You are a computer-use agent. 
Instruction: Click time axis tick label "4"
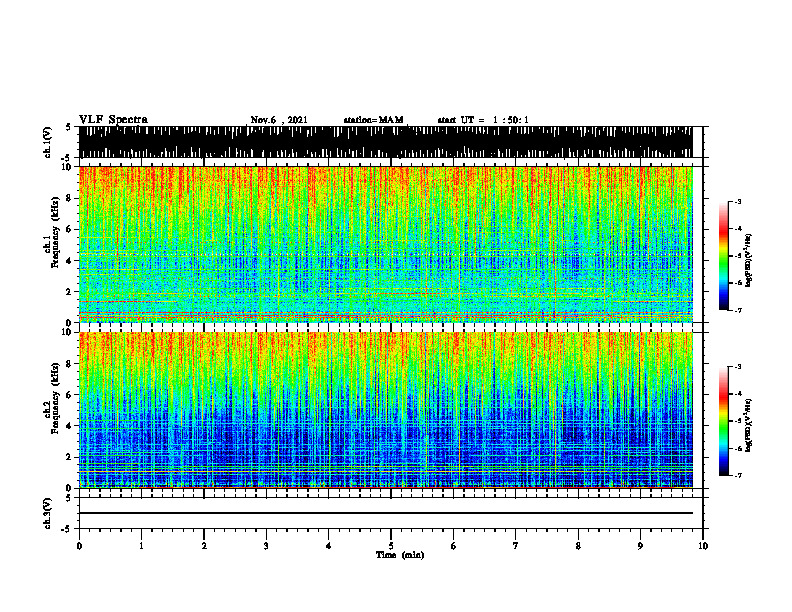pos(329,546)
